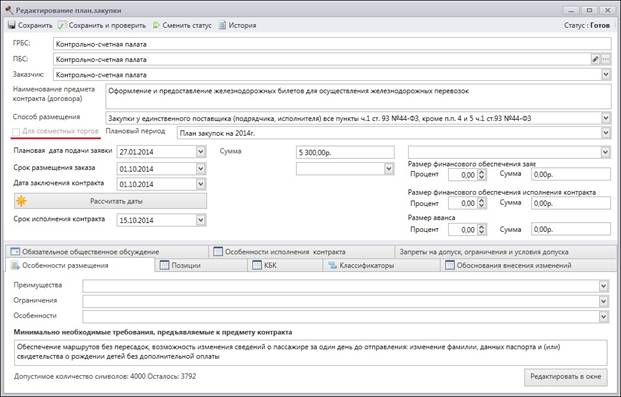Click the Редактировать в окне button
Image resolution: width=621 pixels, height=397 pixels.
click(566, 376)
